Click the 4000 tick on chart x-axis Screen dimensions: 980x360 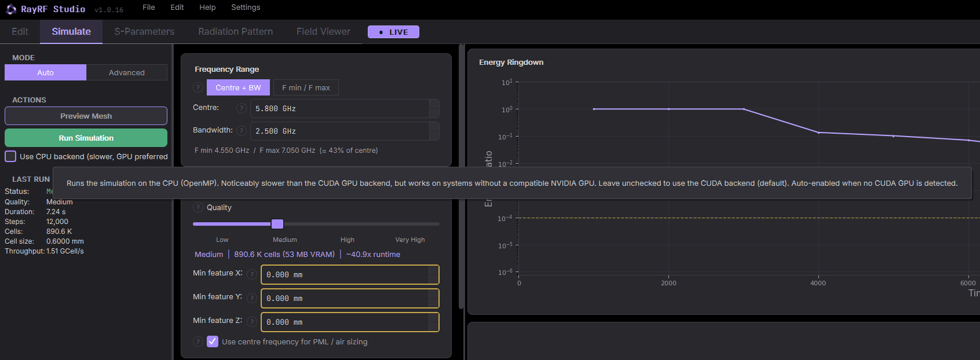click(x=818, y=283)
